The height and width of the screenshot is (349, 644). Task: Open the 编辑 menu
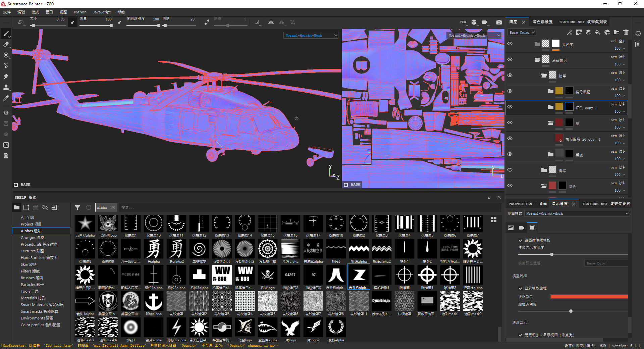[x=21, y=12]
